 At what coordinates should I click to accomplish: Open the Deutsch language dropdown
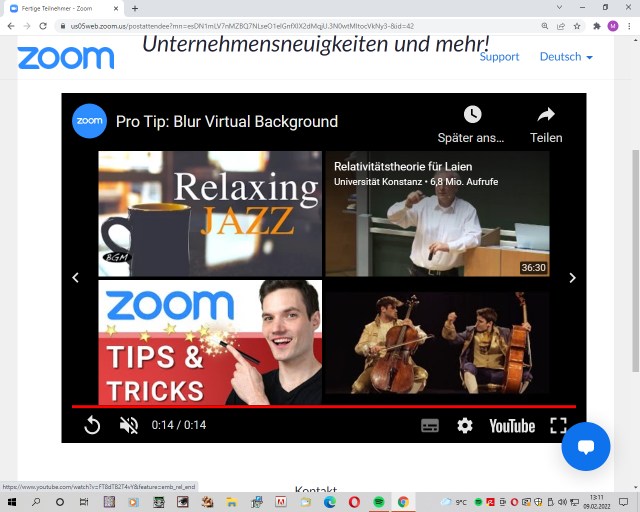point(566,56)
